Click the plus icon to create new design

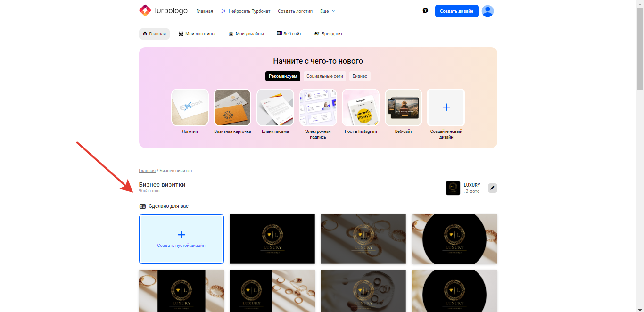click(446, 107)
